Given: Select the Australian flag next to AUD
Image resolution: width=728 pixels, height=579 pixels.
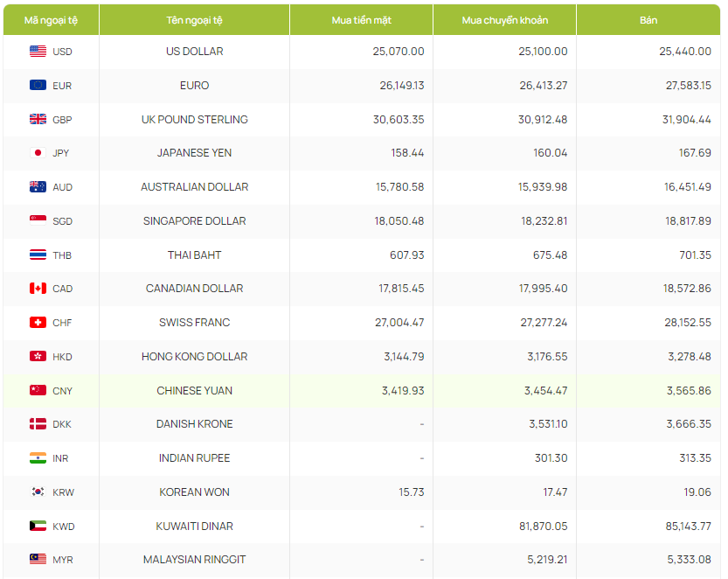Looking at the screenshot, I should (38, 187).
